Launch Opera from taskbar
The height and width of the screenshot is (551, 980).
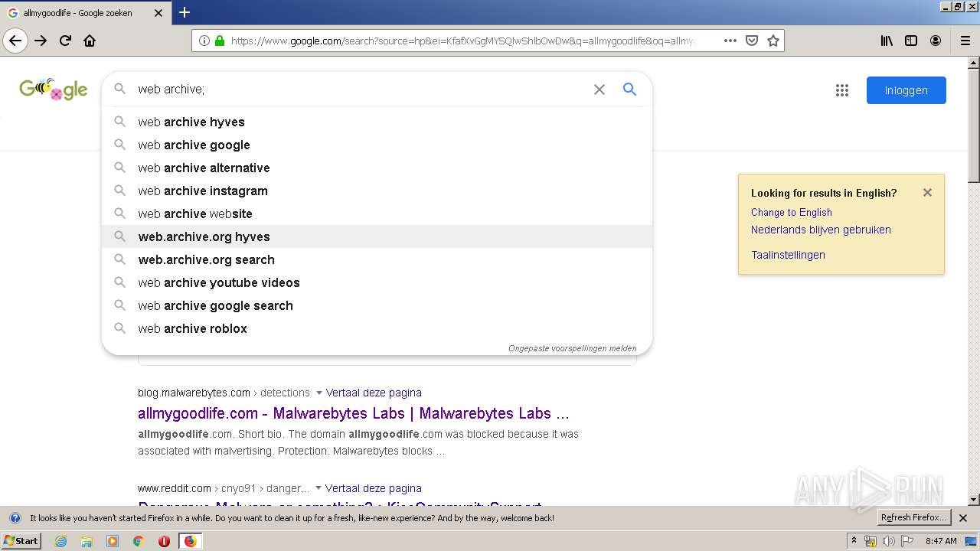coord(164,541)
